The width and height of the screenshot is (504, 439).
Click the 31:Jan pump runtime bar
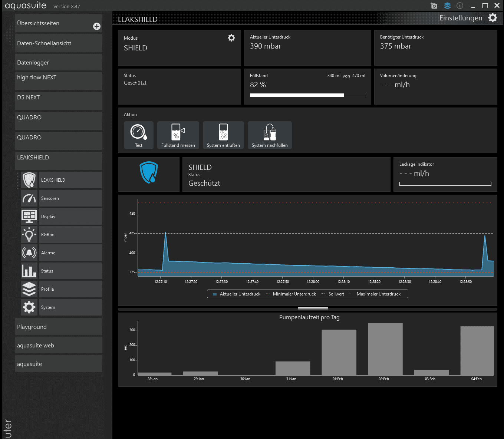pyautogui.click(x=293, y=368)
